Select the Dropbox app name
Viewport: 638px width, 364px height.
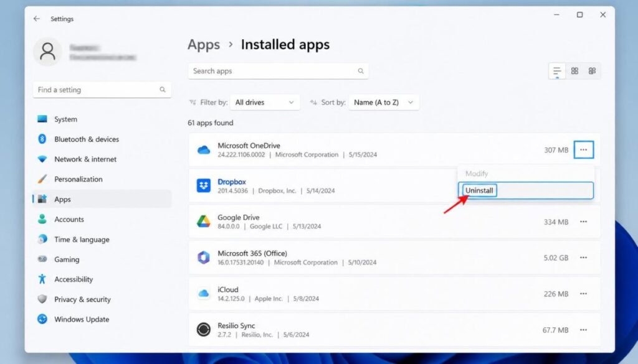pyautogui.click(x=232, y=182)
